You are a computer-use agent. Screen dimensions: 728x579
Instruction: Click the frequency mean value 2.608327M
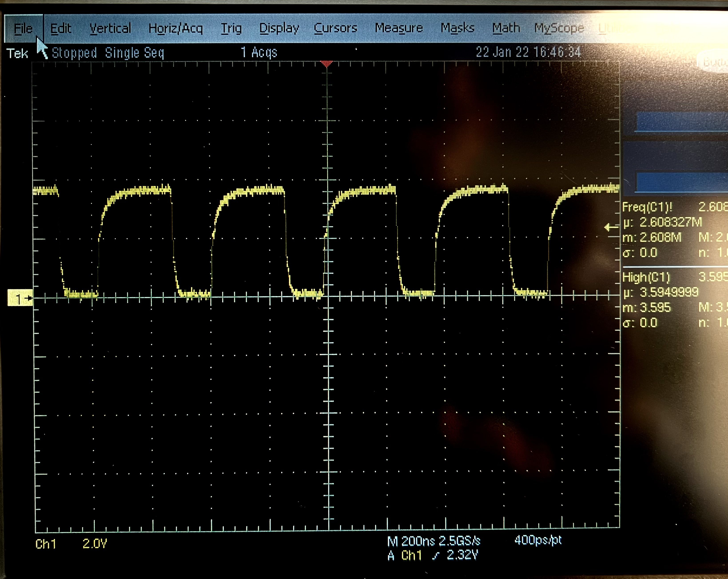click(x=671, y=222)
